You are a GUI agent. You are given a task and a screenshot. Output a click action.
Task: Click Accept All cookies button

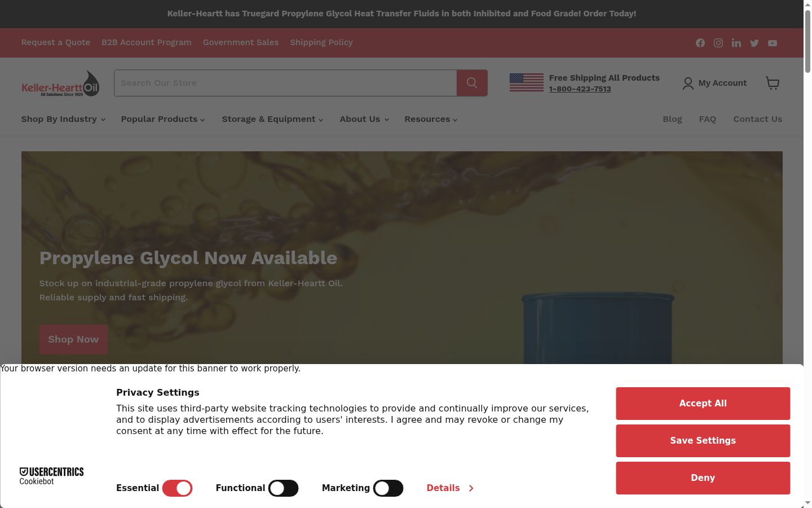[x=703, y=404]
